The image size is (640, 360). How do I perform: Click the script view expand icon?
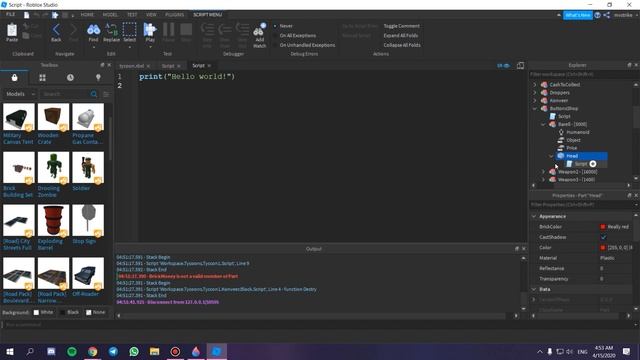(x=520, y=65)
